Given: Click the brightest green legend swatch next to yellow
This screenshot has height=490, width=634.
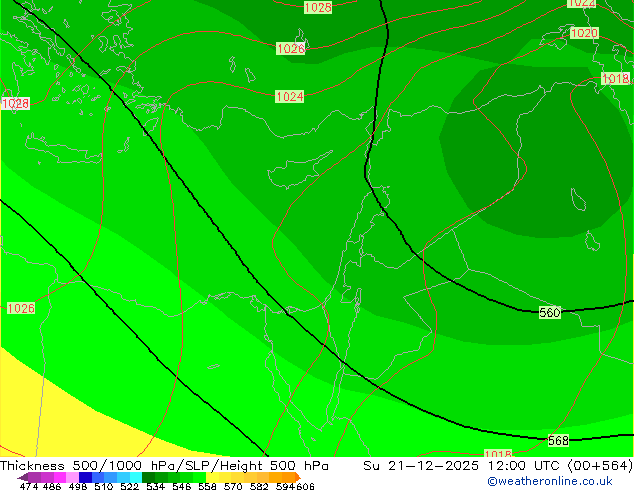Looking at the screenshot, I should pyautogui.click(x=200, y=477).
